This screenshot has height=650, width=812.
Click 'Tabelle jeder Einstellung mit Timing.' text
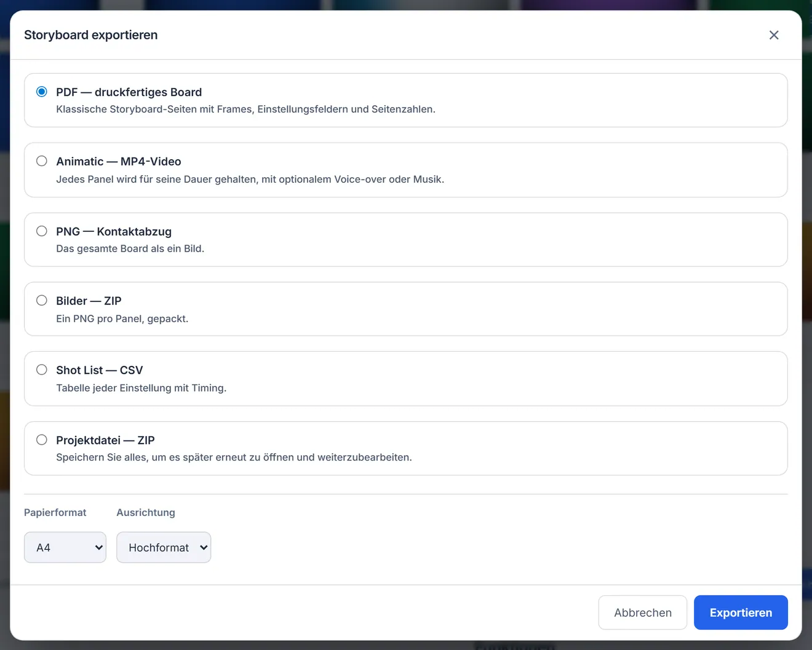coord(141,388)
